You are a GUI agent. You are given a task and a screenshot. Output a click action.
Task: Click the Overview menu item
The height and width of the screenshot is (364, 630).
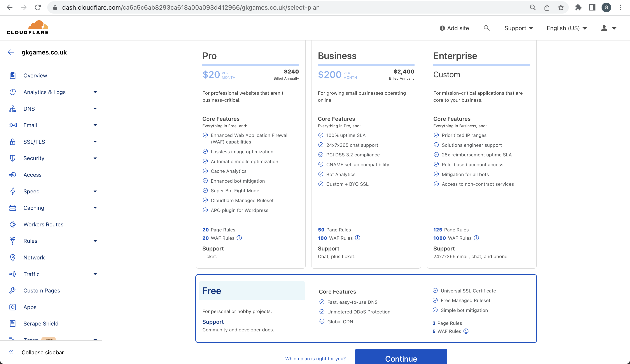click(35, 75)
